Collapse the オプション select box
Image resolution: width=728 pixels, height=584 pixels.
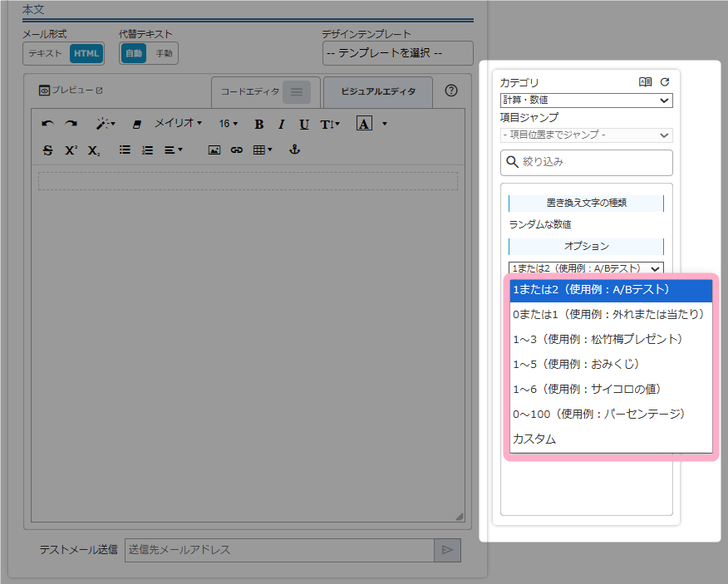pos(586,268)
